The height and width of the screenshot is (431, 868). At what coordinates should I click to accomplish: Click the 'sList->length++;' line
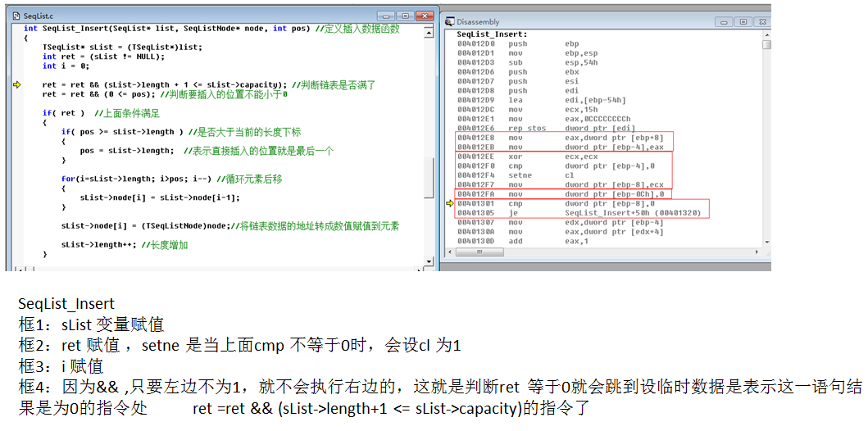tap(125, 244)
